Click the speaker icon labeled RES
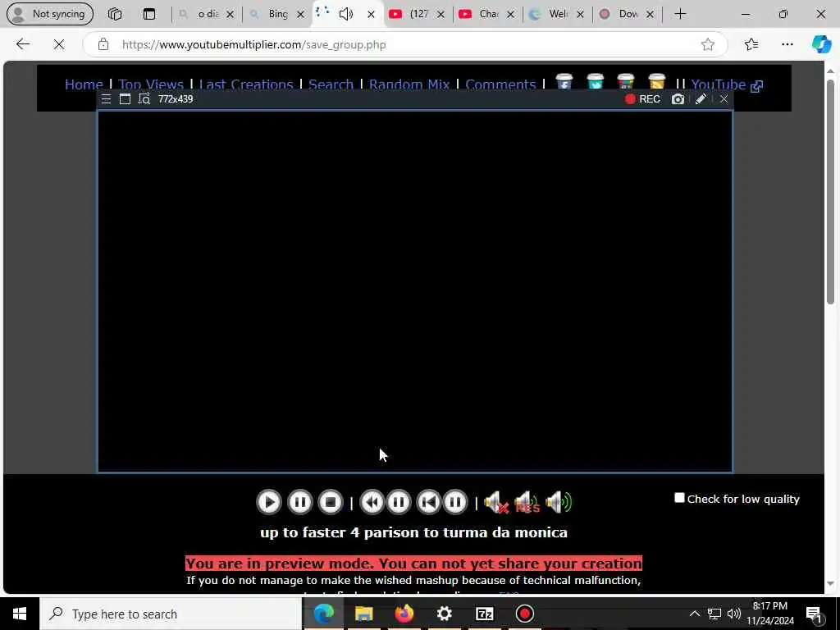The image size is (840, 630). pyautogui.click(x=527, y=503)
